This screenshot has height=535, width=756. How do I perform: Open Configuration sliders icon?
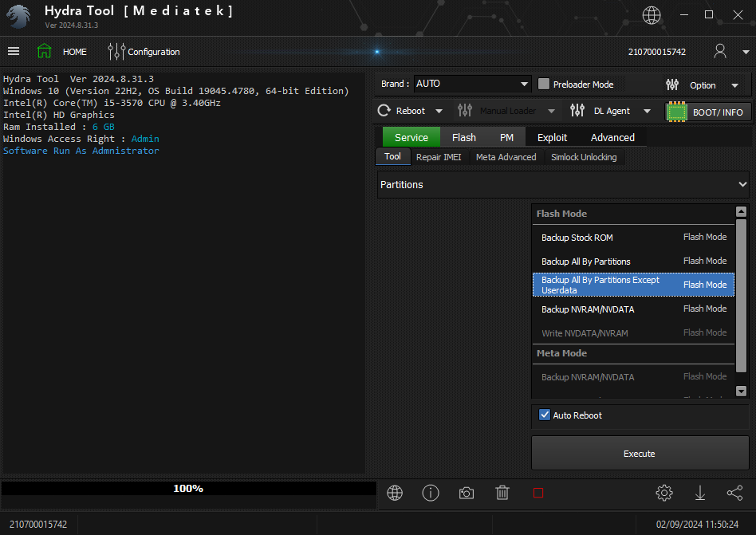tap(116, 51)
